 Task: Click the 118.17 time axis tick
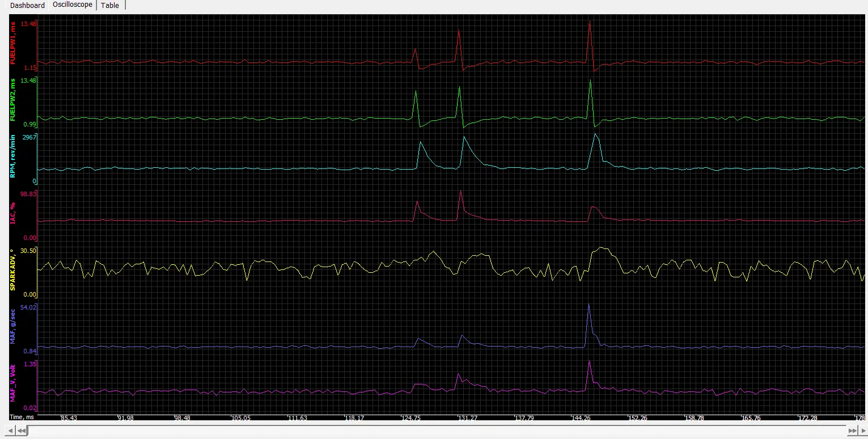coord(354,418)
